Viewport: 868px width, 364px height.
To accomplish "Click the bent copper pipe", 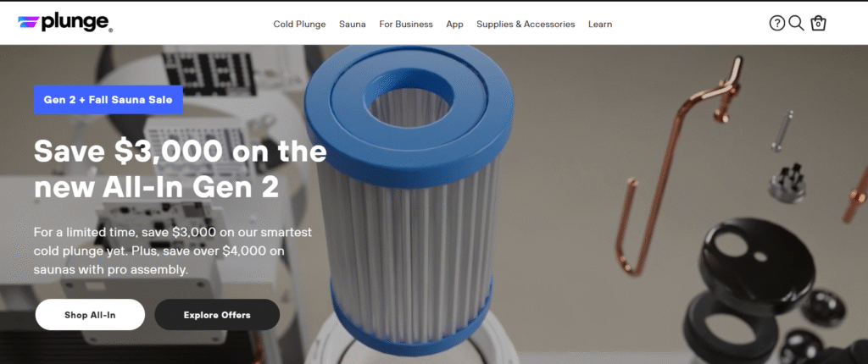I will [x=681, y=166].
